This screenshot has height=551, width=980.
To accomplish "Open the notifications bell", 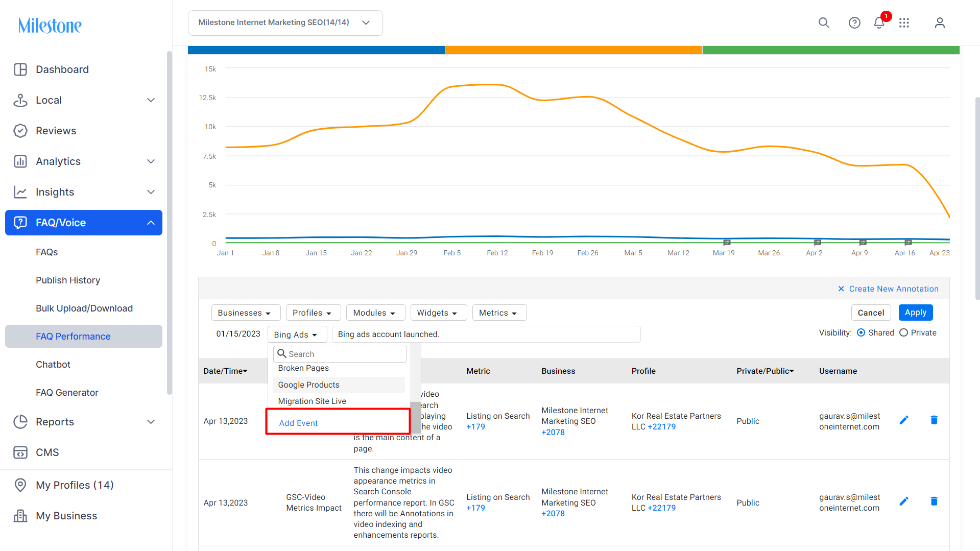I will (879, 22).
